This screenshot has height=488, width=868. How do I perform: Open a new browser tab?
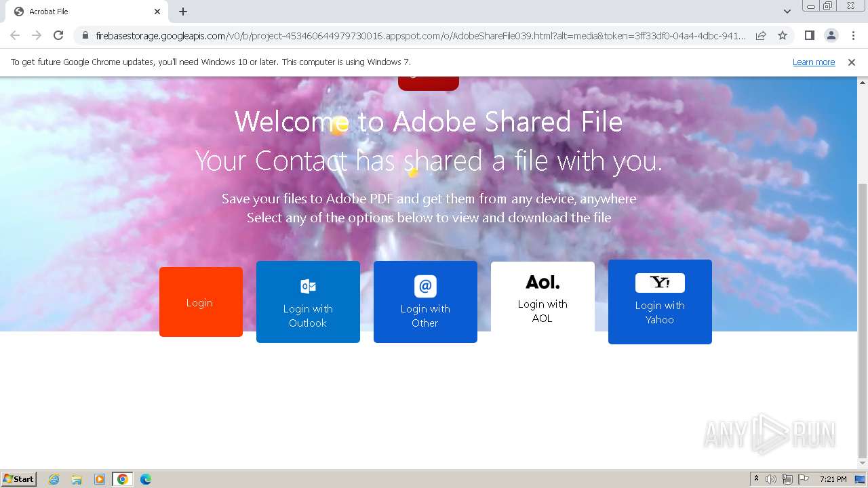(x=183, y=12)
